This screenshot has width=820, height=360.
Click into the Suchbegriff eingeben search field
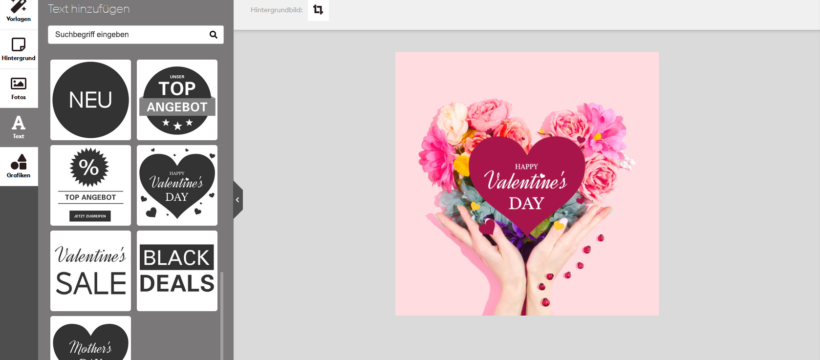[x=136, y=35]
